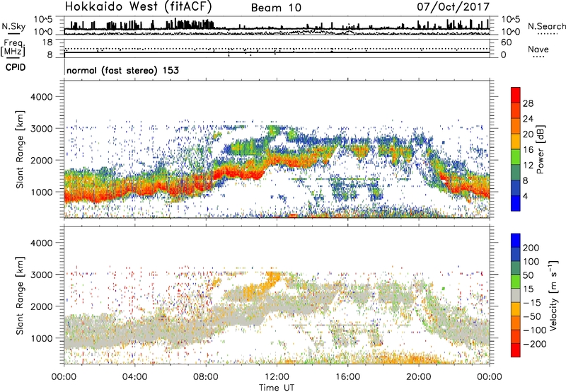Click the '08:00' time tick label
Screen dimensions: 566x392
point(206,377)
